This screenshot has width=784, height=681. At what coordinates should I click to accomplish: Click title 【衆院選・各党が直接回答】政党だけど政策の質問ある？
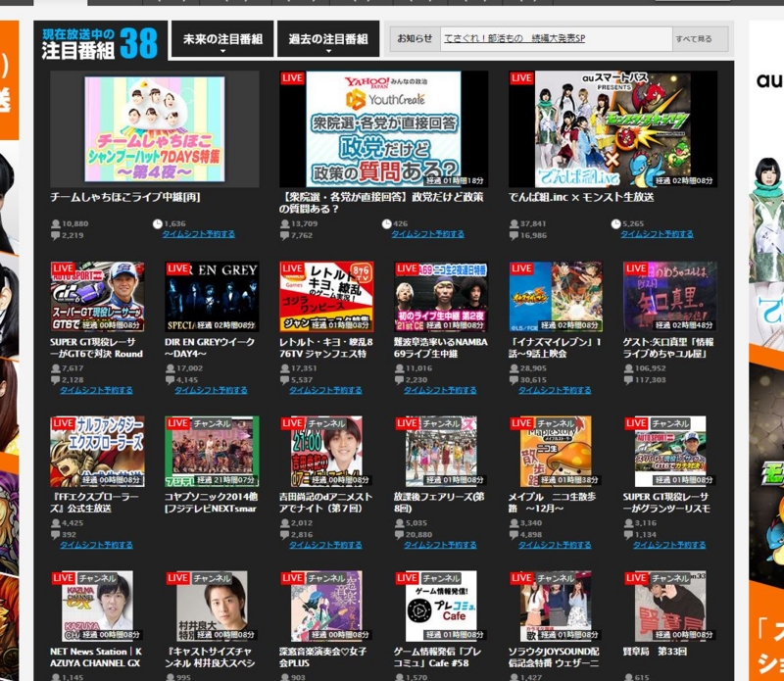pyautogui.click(x=381, y=203)
